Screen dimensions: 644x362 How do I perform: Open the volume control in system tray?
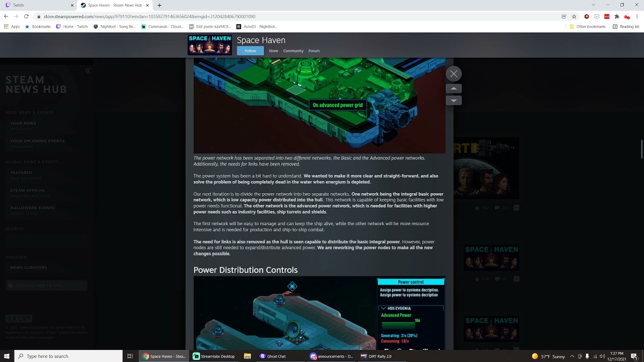tap(603, 356)
